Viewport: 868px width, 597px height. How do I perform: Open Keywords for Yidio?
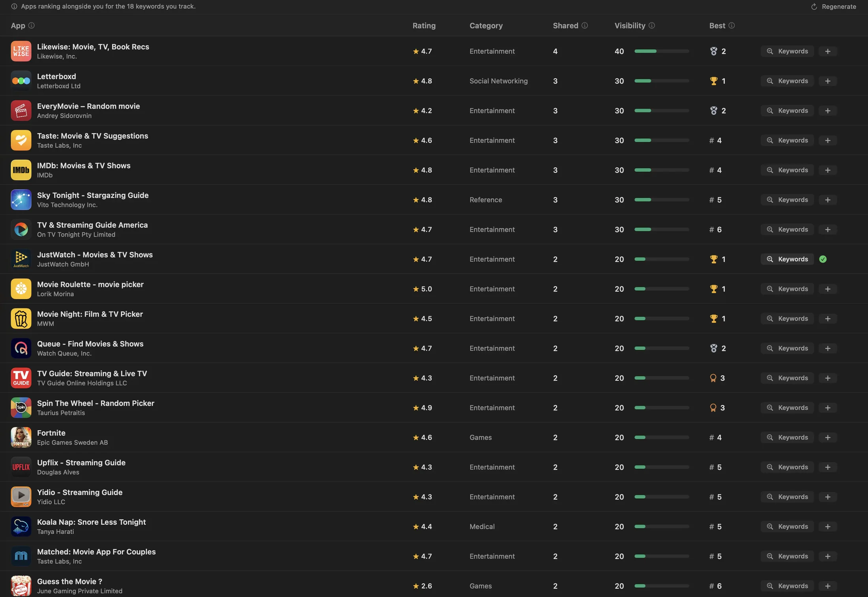point(787,497)
